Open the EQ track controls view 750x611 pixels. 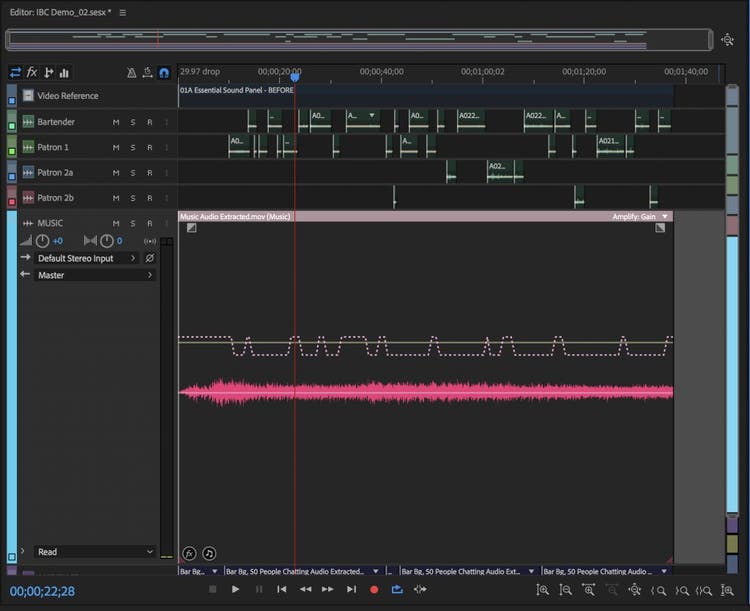(x=64, y=72)
